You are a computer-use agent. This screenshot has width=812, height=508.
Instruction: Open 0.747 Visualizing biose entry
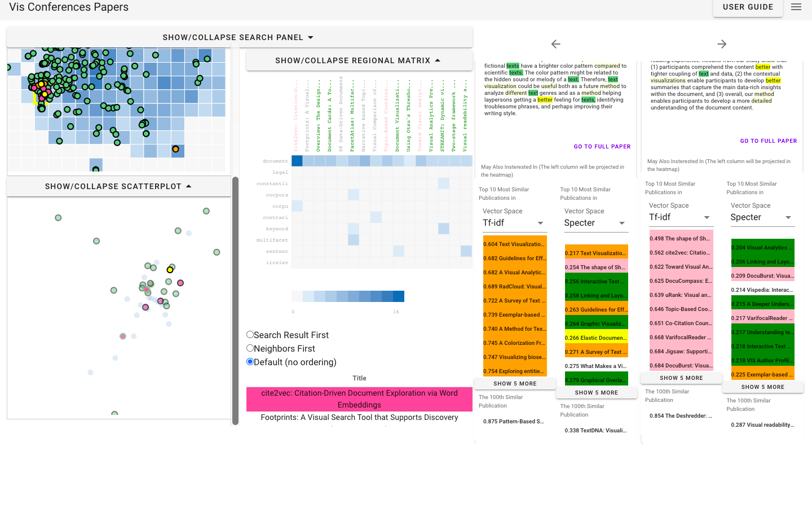click(x=515, y=357)
